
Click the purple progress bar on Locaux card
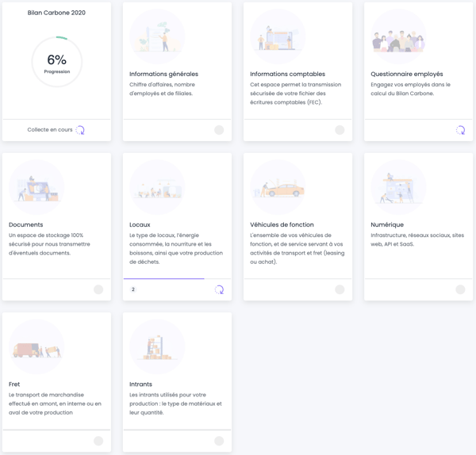click(x=164, y=278)
